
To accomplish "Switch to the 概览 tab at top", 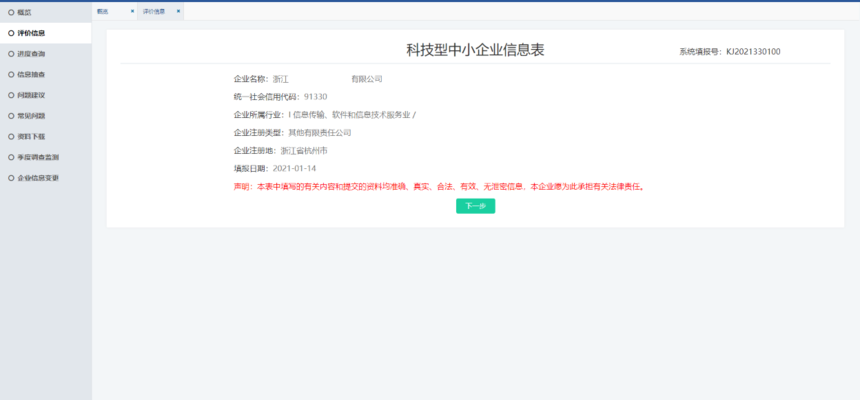I will point(103,11).
